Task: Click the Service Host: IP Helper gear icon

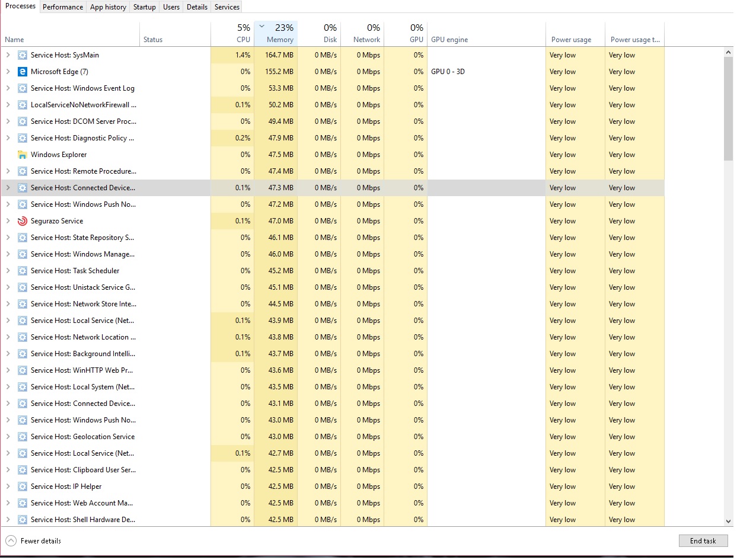Action: (22, 487)
